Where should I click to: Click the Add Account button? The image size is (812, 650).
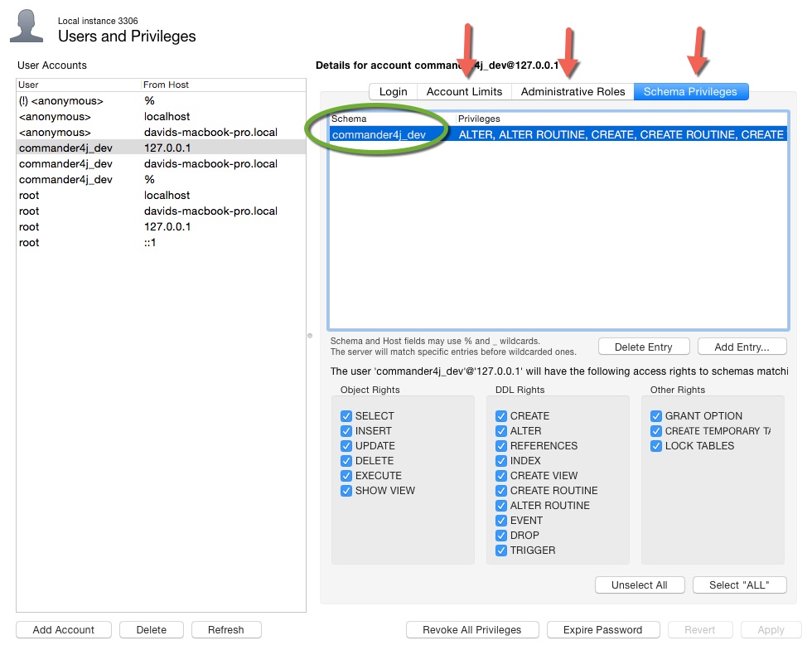click(64, 630)
